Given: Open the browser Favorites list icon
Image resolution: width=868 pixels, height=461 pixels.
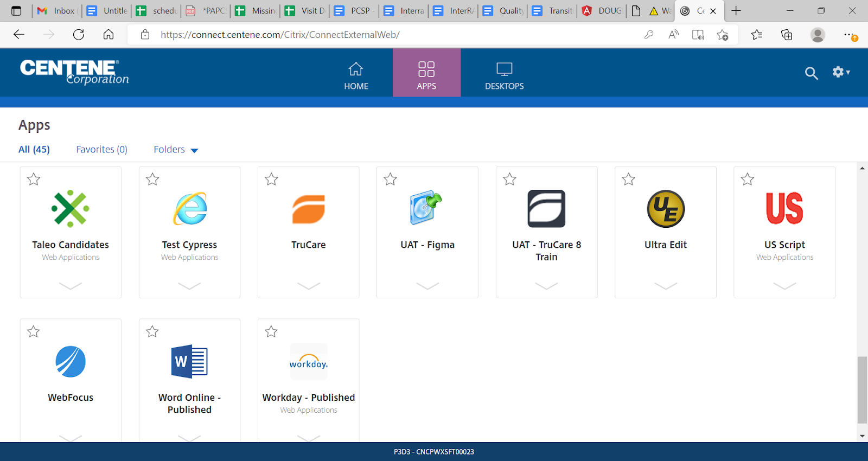Looking at the screenshot, I should (757, 35).
